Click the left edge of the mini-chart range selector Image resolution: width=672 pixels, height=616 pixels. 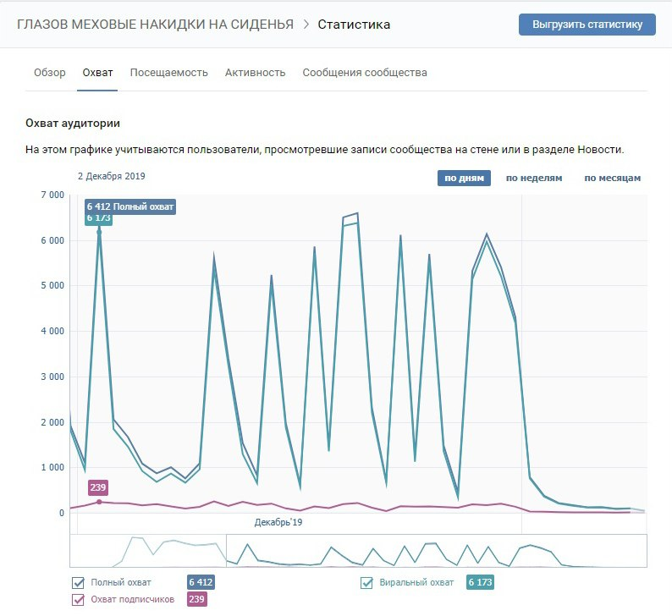(227, 551)
